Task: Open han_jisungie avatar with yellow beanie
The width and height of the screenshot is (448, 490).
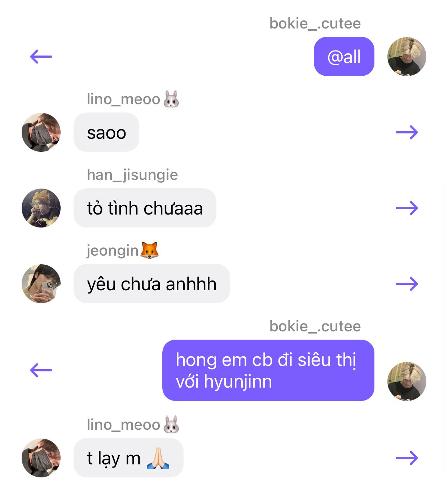Action: pos(41,208)
